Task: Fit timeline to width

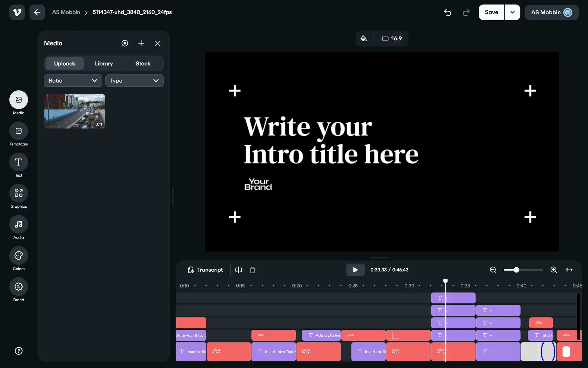Action: point(569,270)
